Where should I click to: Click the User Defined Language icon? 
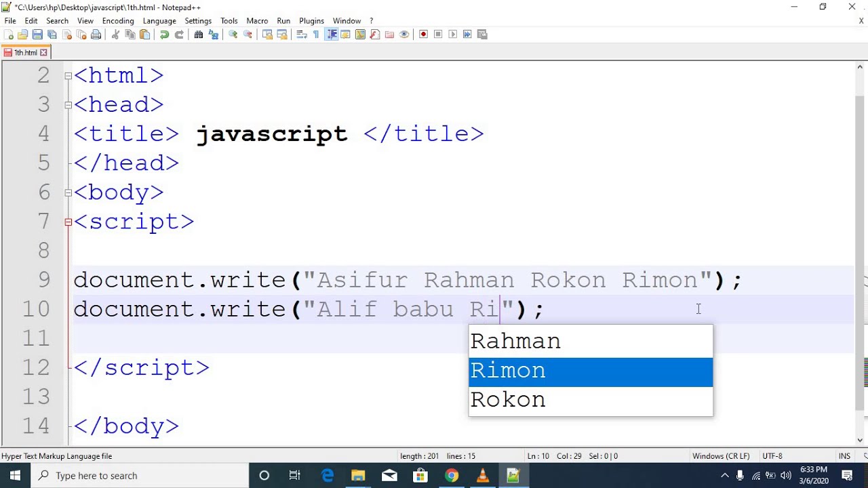pos(345,34)
